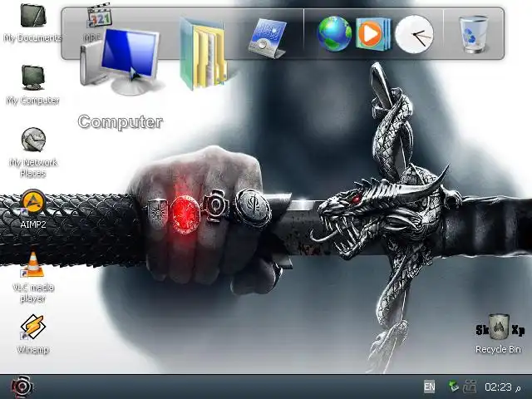Open the globe internet icon in the dock
This screenshot has width=532, height=399.
coord(334,34)
